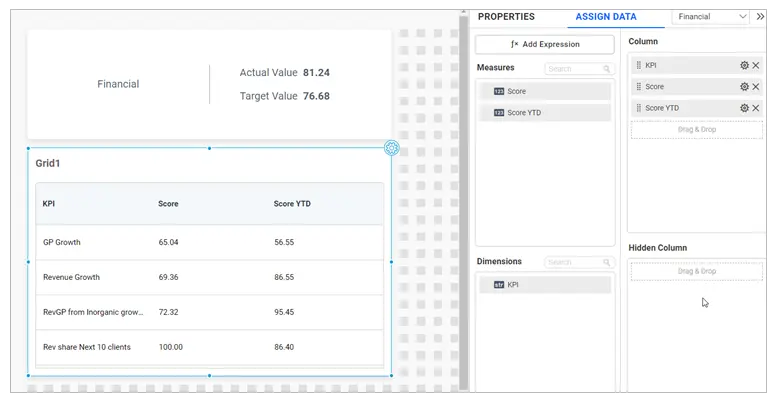Select the GP Growth row cell

62,242
